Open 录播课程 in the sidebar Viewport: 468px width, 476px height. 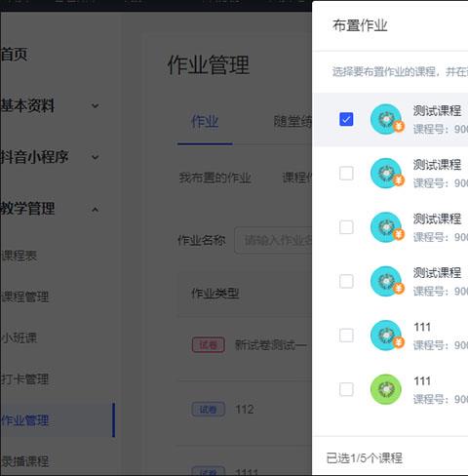[x=25, y=461]
